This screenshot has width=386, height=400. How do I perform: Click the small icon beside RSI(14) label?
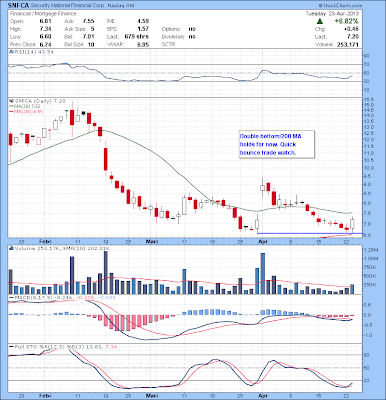(x=11, y=52)
